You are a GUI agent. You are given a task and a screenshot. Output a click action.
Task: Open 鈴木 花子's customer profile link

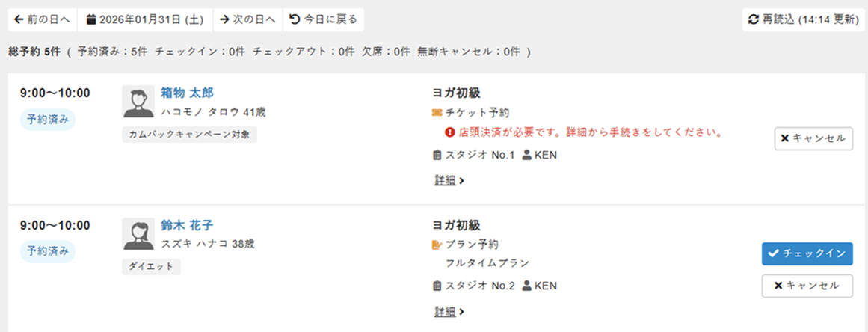[187, 225]
